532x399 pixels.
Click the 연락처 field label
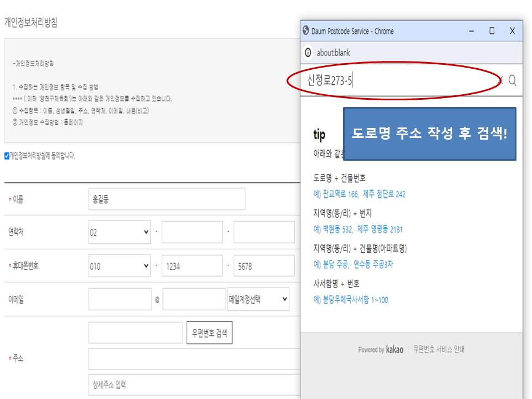[x=16, y=232]
